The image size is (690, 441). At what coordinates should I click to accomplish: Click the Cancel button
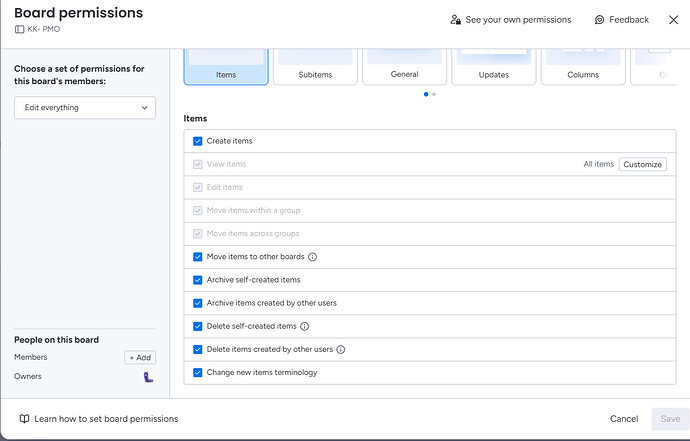click(624, 419)
